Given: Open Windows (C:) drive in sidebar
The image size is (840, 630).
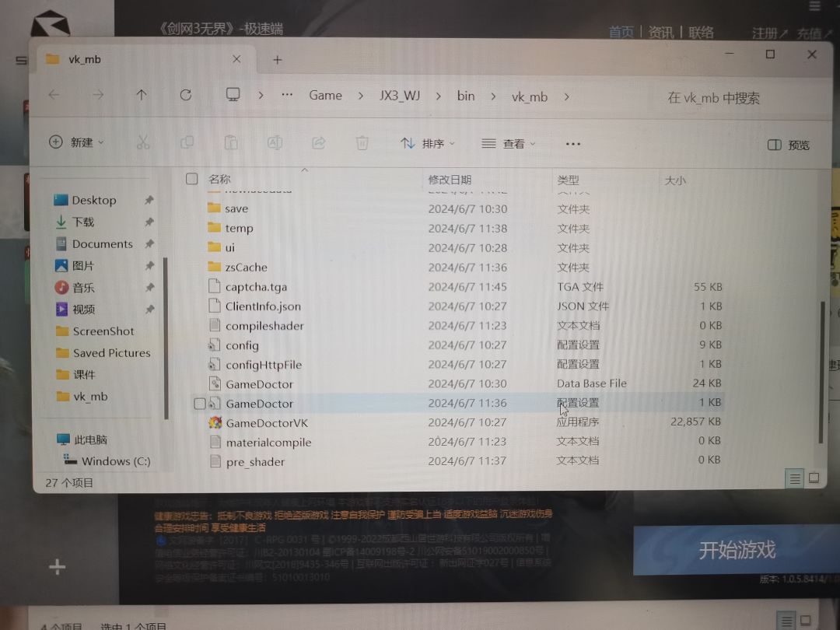Looking at the screenshot, I should point(116,461).
